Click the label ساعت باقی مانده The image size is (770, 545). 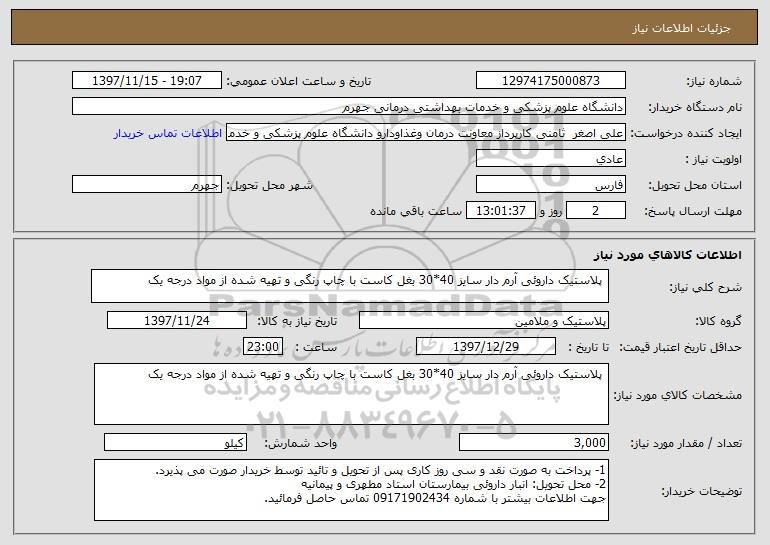[416, 211]
